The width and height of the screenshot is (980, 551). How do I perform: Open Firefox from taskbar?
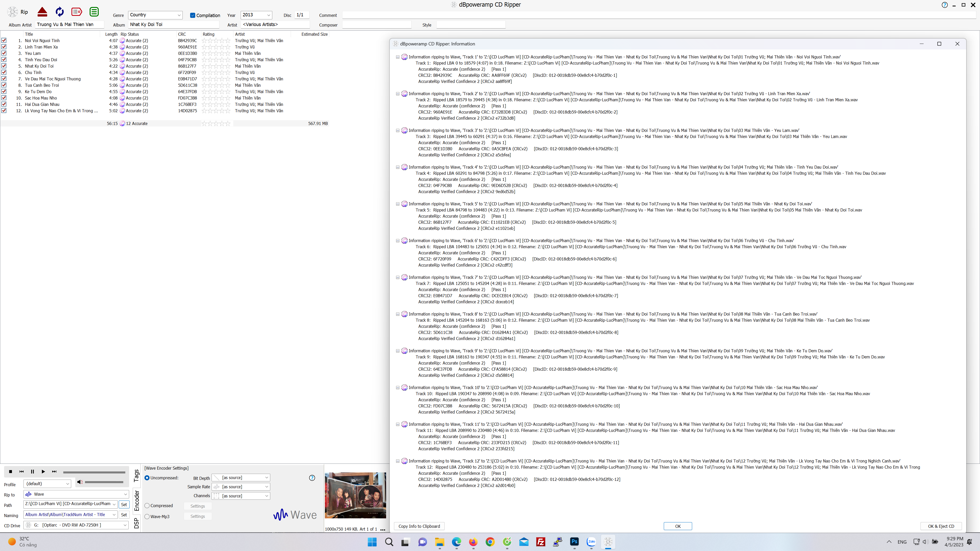tap(473, 542)
